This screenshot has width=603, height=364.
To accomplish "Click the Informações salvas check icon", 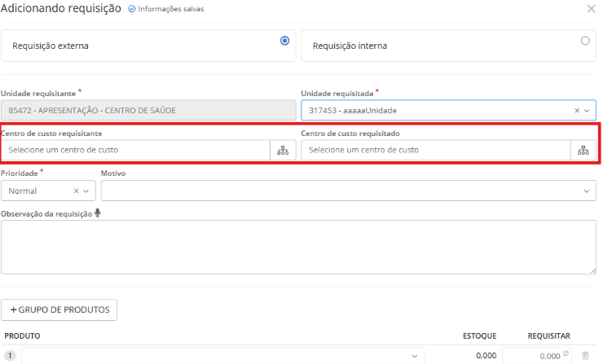I will pyautogui.click(x=132, y=9).
